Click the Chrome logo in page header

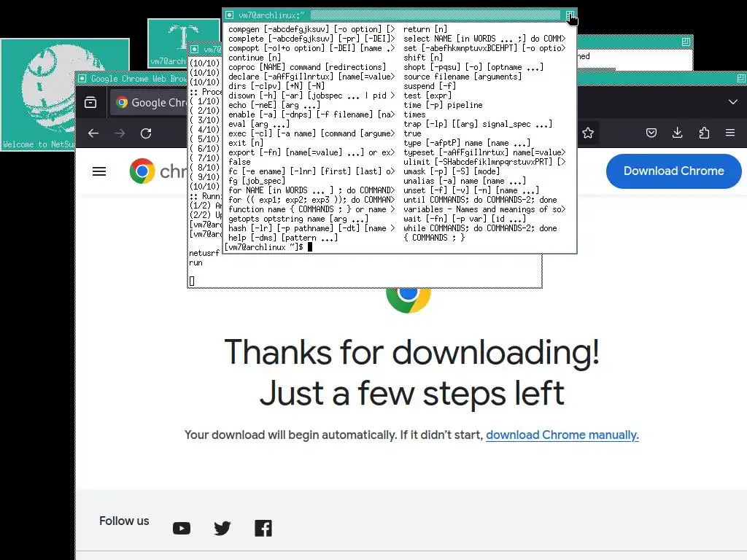tap(142, 171)
